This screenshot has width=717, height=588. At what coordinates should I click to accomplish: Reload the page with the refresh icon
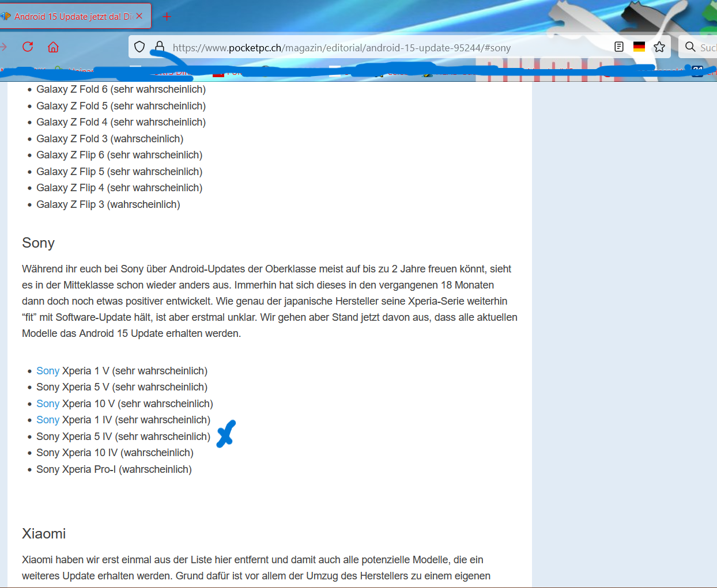click(28, 47)
